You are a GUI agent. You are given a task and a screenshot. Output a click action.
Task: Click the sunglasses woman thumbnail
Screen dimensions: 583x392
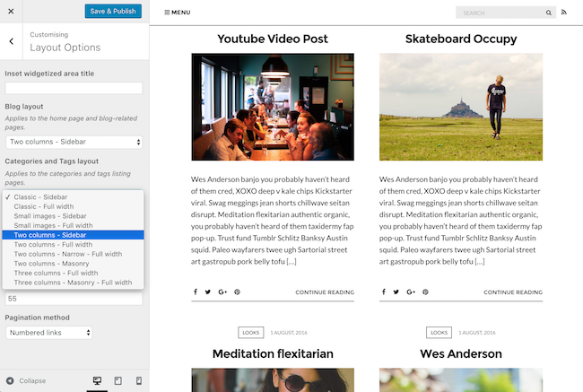(x=273, y=380)
